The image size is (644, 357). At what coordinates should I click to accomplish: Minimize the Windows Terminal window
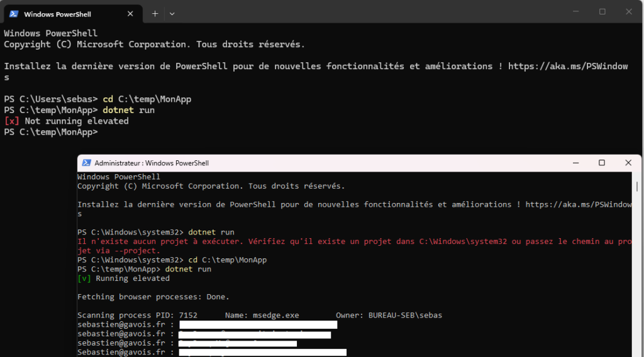click(x=576, y=11)
